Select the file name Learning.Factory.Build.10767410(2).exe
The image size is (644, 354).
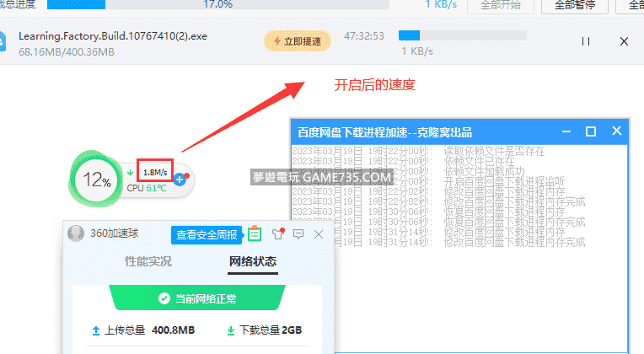pyautogui.click(x=113, y=36)
